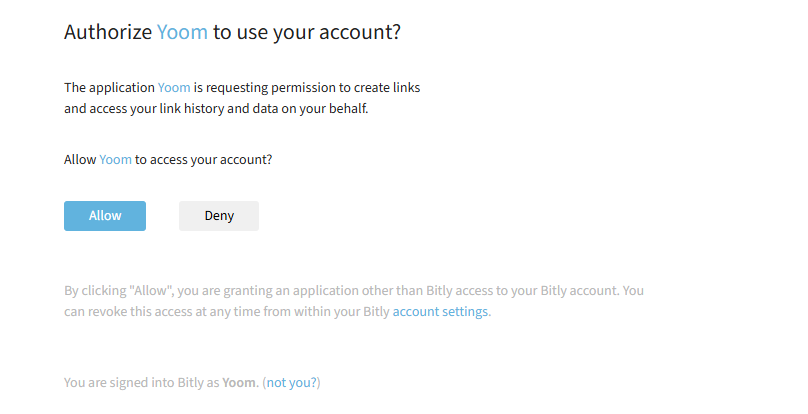This screenshot has width=808, height=414.
Task: Open the Yoom link in the heading
Action: 182,32
